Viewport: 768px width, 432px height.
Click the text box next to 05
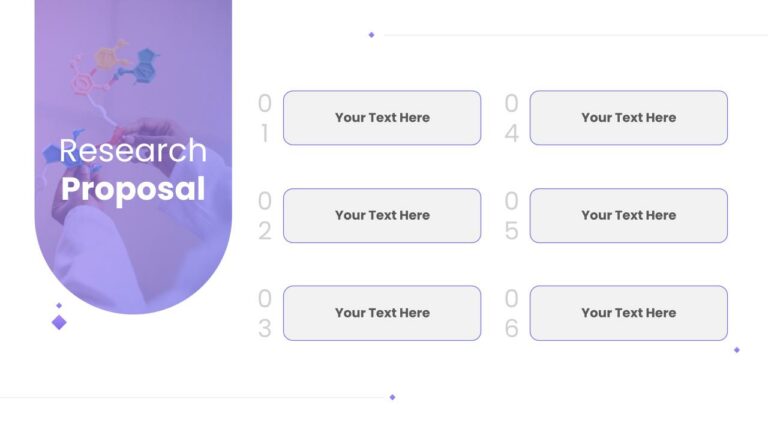pos(629,216)
